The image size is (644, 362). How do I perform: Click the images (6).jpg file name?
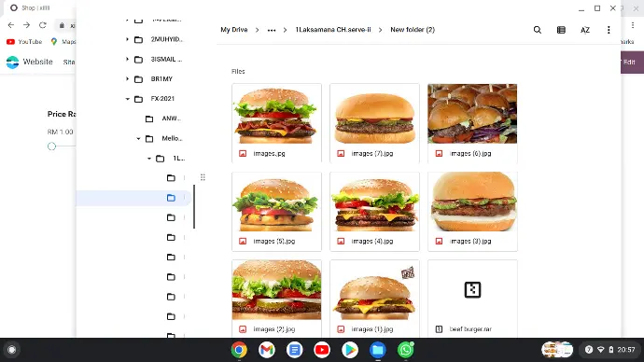470,154
